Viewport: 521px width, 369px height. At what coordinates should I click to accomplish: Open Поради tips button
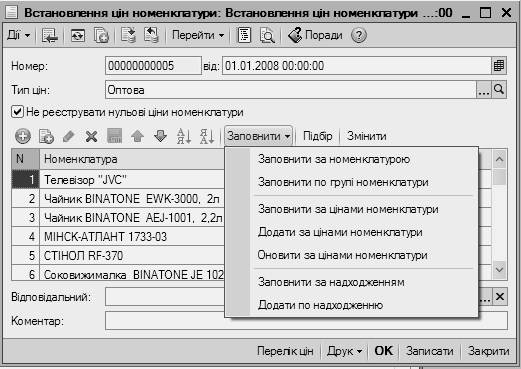point(315,35)
